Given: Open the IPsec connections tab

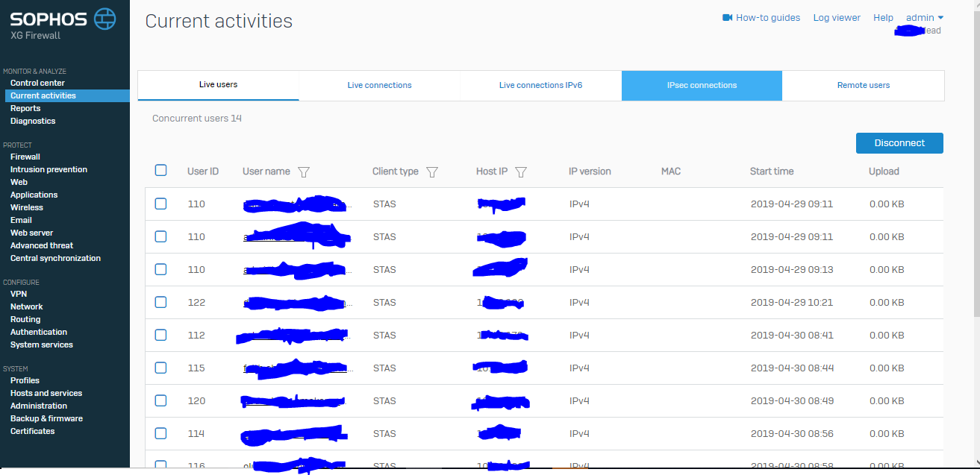Looking at the screenshot, I should tap(702, 85).
